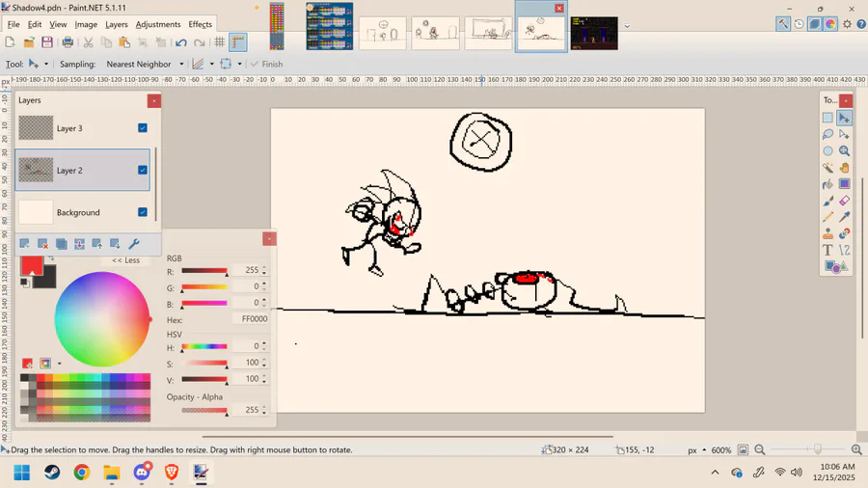The image size is (868, 488).
Task: Open the palette menu dropdown arrow
Action: click(x=59, y=364)
